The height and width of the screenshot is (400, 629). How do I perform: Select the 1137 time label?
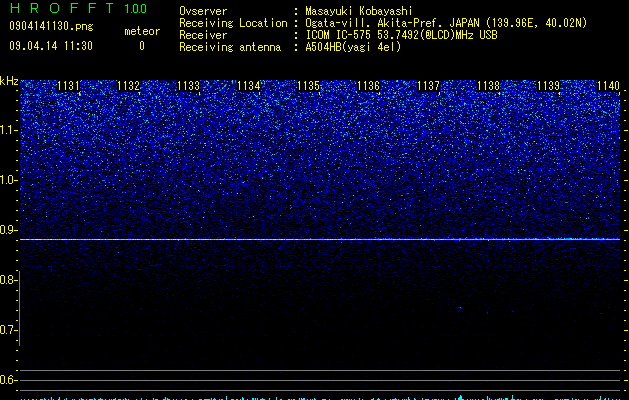click(428, 86)
